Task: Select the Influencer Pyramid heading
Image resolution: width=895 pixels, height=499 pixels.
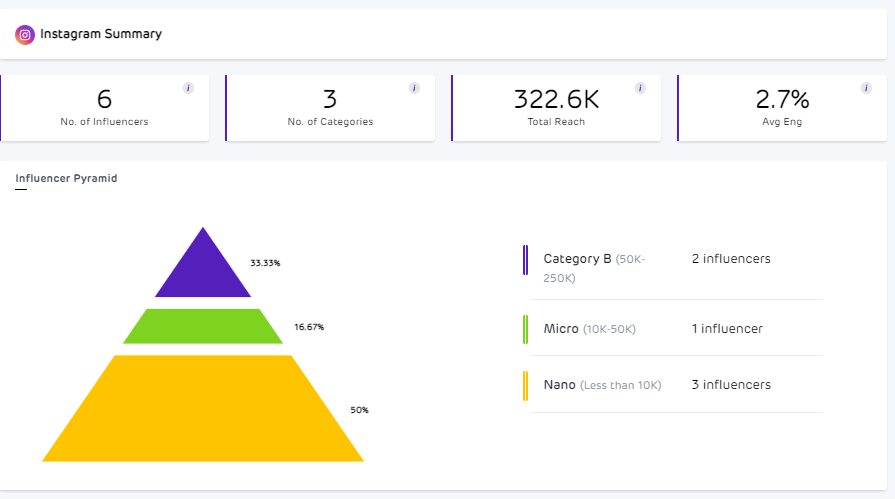Action: (66, 179)
